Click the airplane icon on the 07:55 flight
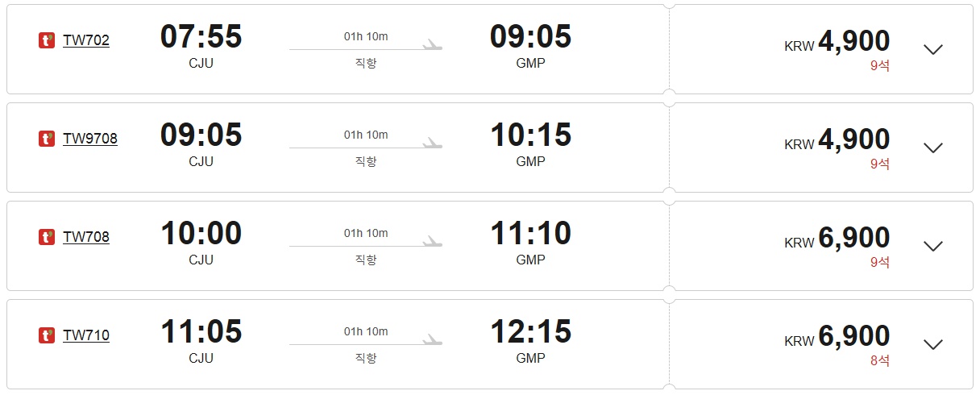The width and height of the screenshot is (980, 395). click(433, 44)
